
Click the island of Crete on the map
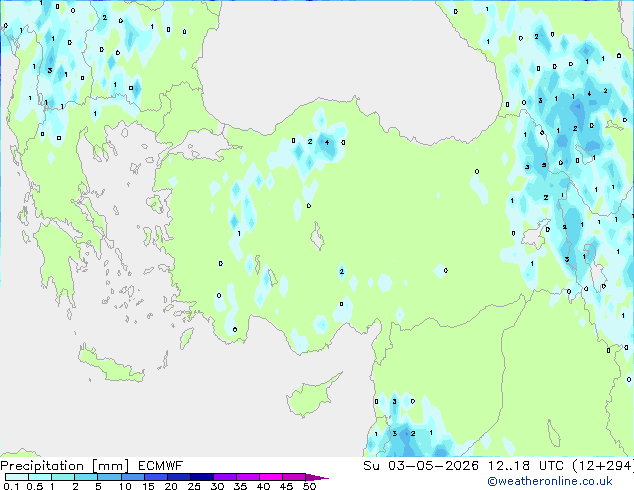coord(109,365)
